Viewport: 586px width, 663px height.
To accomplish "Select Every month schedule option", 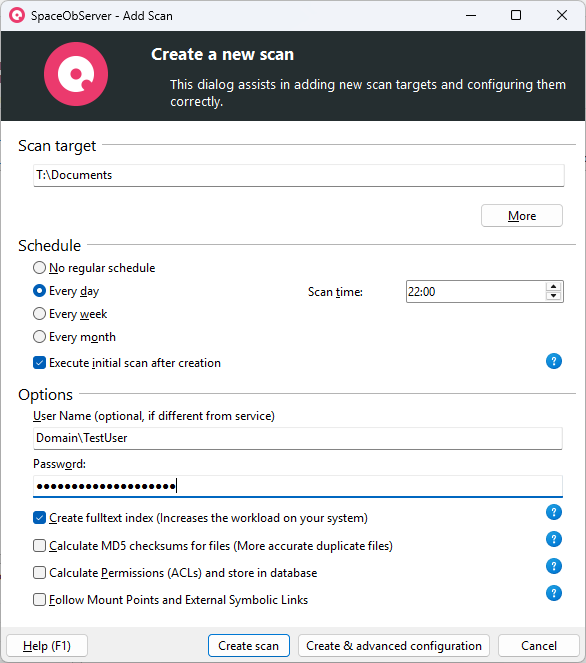I will 39,337.
